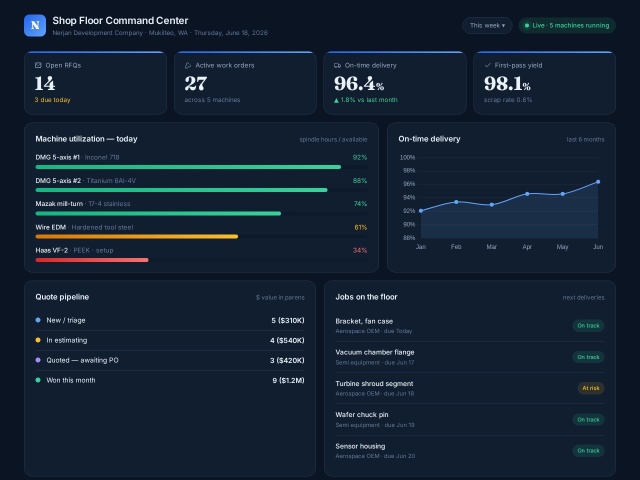Click the yellow dot beside In estimating

pyautogui.click(x=38, y=340)
